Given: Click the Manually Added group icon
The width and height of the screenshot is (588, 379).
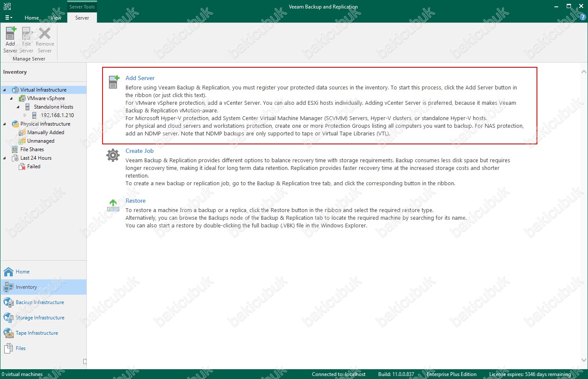Looking at the screenshot, I should (22, 132).
